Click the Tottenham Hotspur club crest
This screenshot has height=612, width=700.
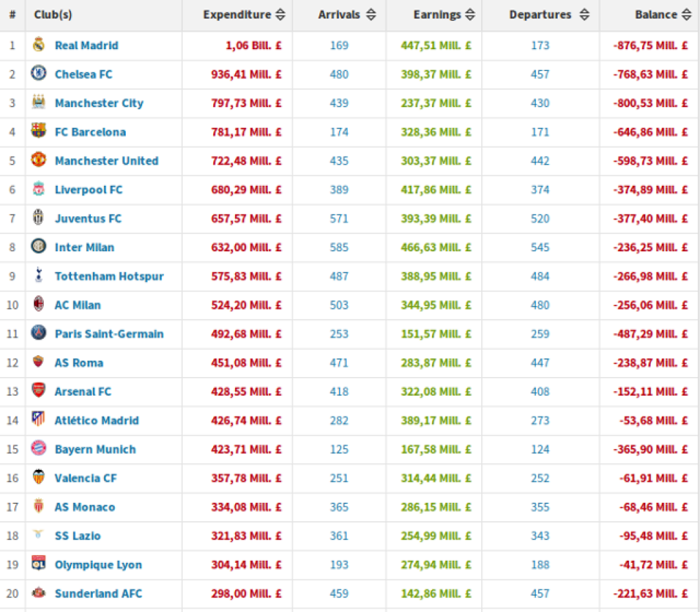click(39, 275)
